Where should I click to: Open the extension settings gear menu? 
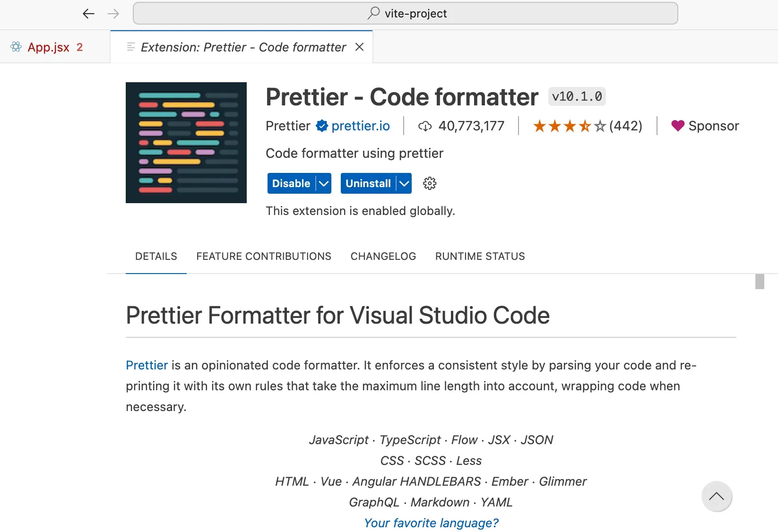point(430,183)
